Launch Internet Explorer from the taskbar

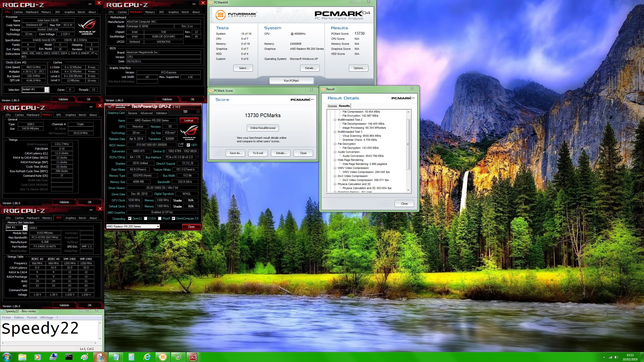[x=147, y=357]
